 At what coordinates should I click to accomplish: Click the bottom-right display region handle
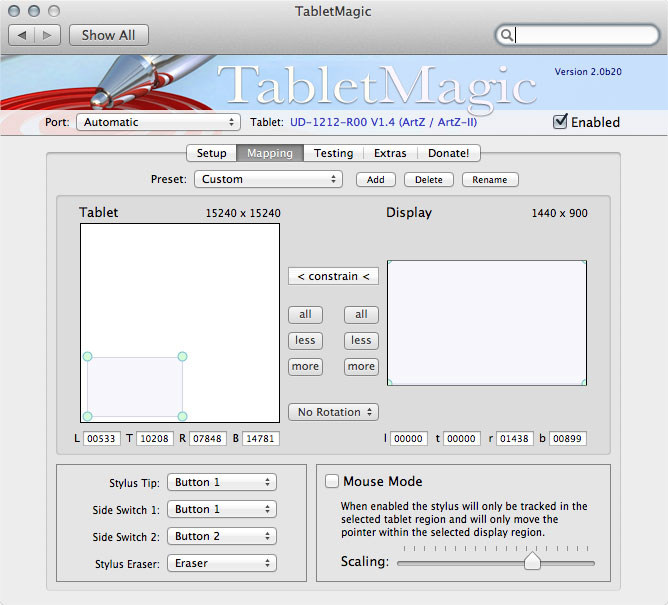584,383
